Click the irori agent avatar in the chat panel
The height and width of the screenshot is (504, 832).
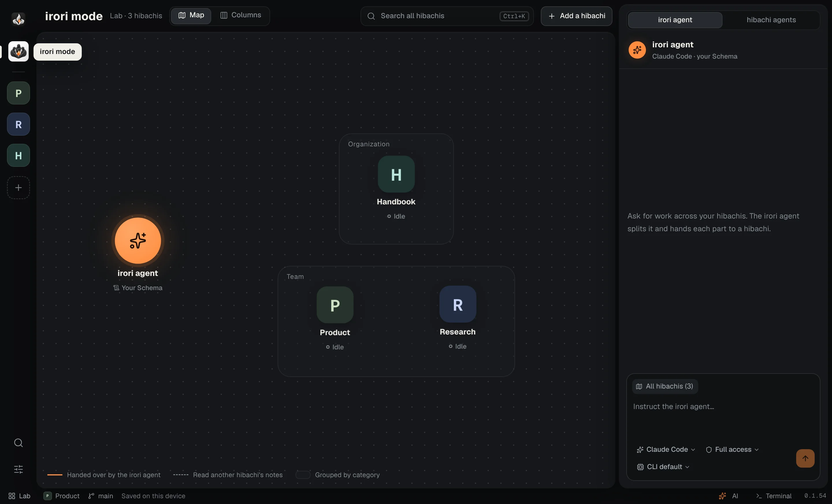(637, 50)
